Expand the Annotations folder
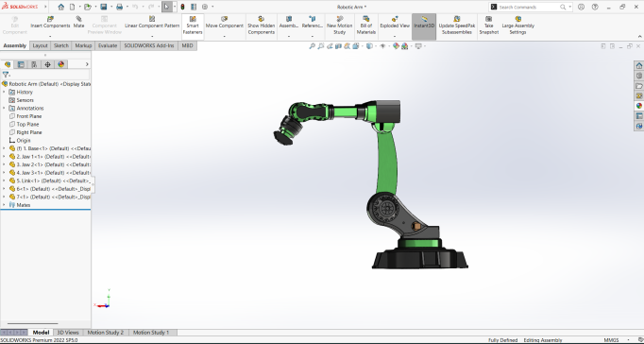The width and height of the screenshot is (644, 344). click(4, 108)
